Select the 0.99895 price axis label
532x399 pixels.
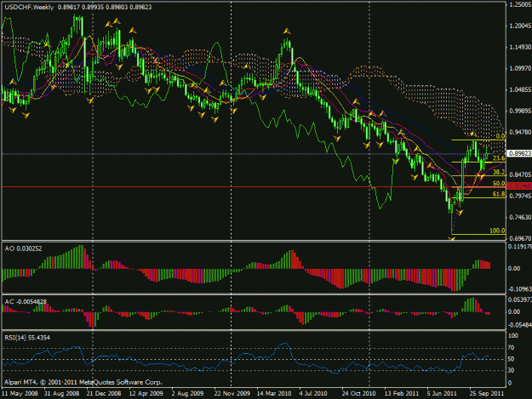[x=520, y=111]
